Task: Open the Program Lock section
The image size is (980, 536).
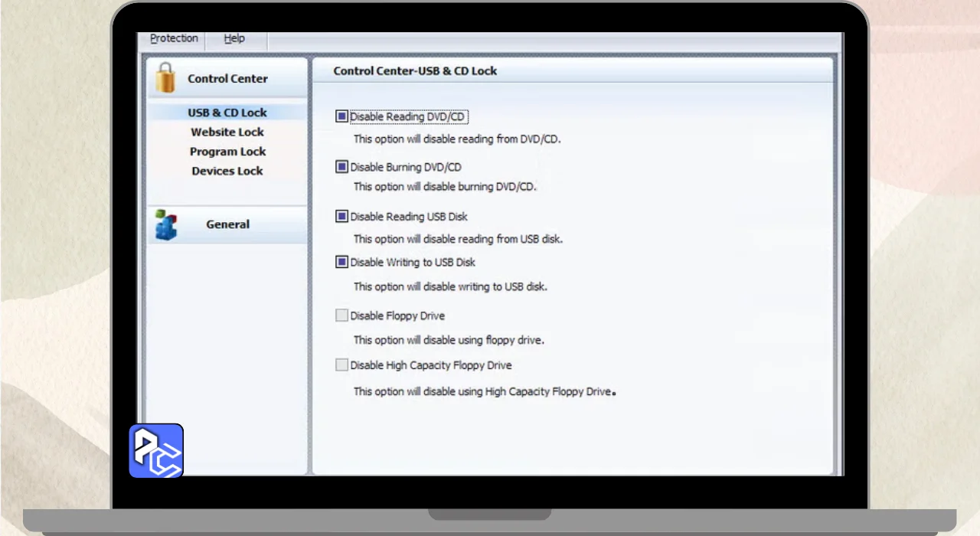Action: [227, 152]
